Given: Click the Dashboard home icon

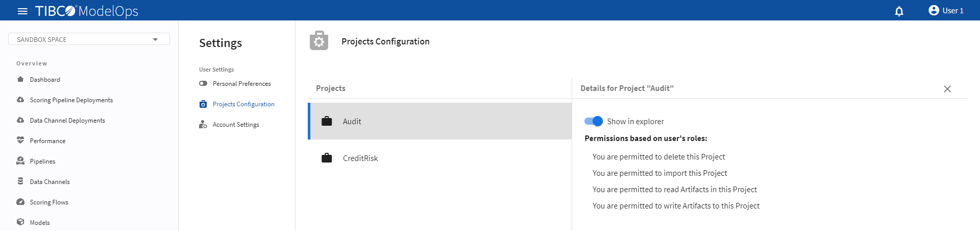Looking at the screenshot, I should (20, 79).
